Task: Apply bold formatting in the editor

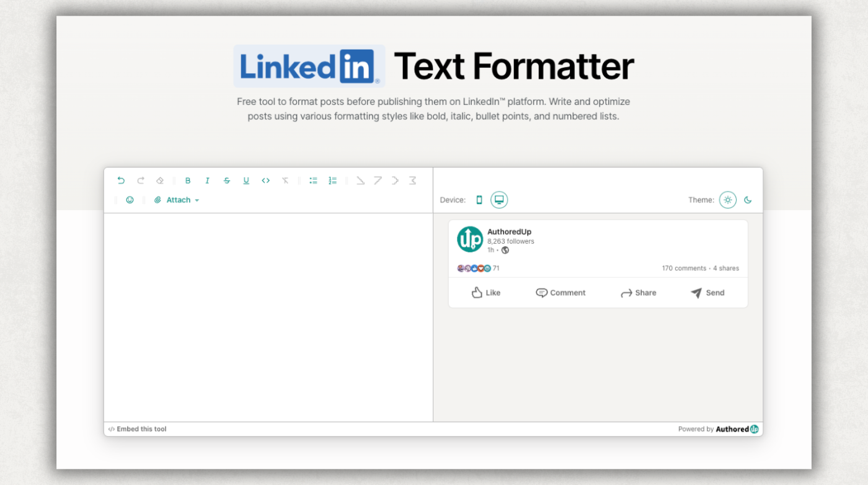Action: coord(188,180)
